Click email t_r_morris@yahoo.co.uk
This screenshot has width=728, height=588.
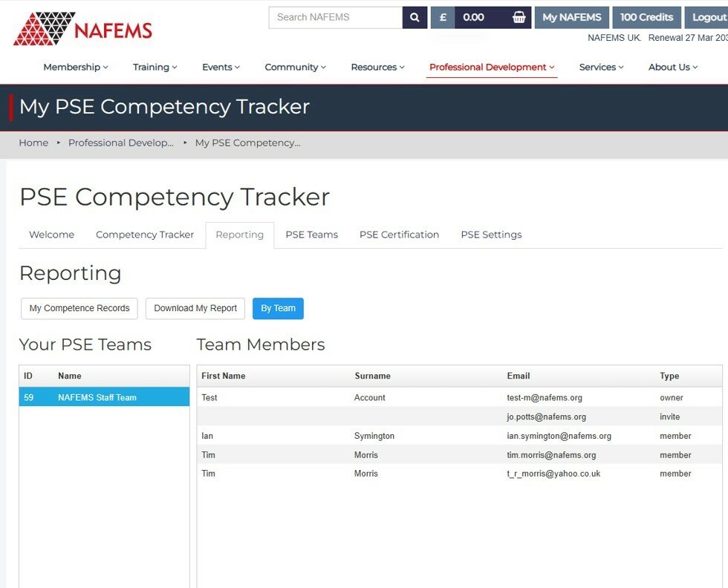tap(553, 474)
